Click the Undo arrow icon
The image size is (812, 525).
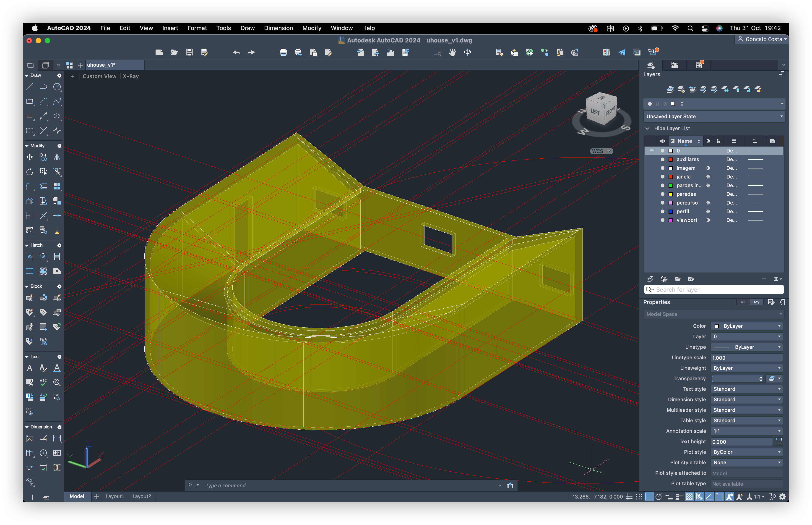click(x=236, y=52)
